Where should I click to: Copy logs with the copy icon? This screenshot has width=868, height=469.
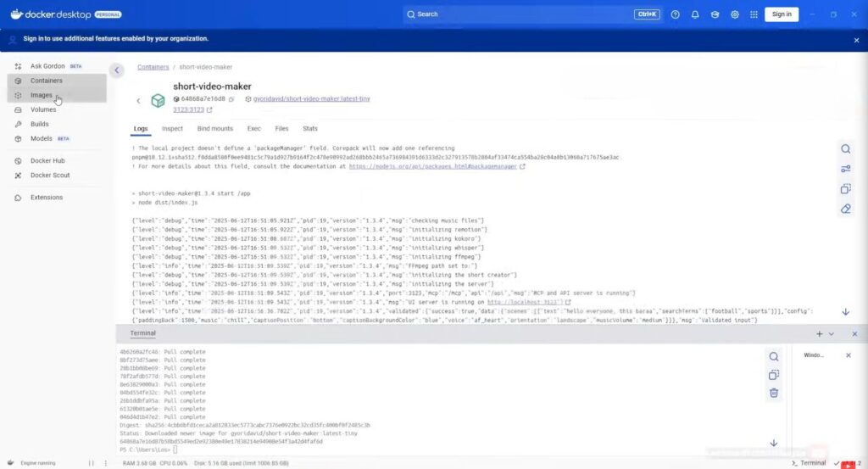pyautogui.click(x=845, y=188)
